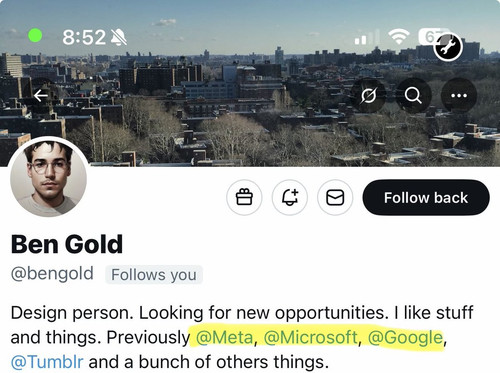Image resolution: width=500 pixels, height=373 pixels.
Task: Open the three-dot more options menu
Action: (x=459, y=96)
